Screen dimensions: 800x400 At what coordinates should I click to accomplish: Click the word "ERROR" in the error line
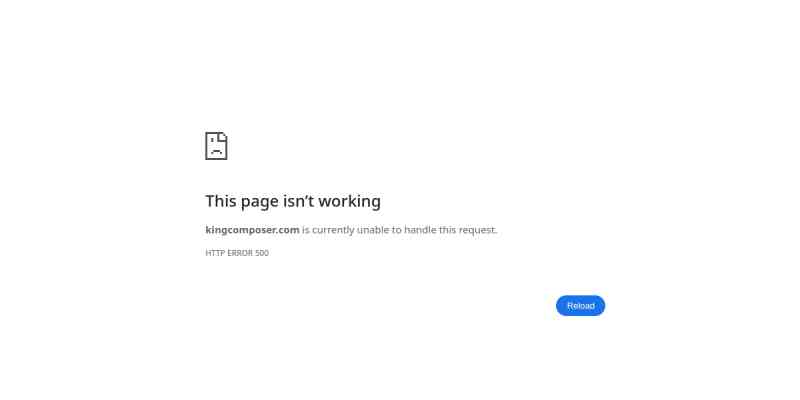240,253
